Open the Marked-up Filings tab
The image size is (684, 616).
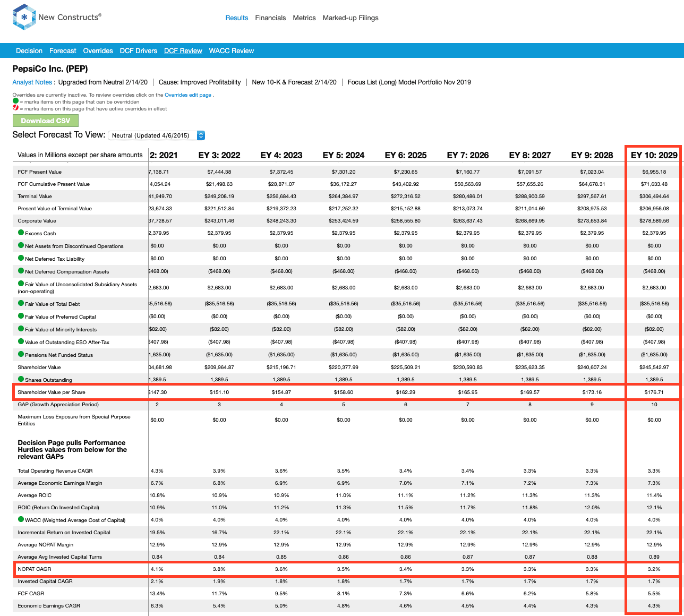350,18
